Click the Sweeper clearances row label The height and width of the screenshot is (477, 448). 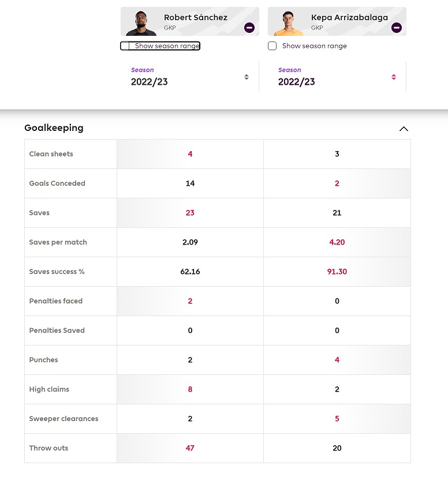coord(64,419)
